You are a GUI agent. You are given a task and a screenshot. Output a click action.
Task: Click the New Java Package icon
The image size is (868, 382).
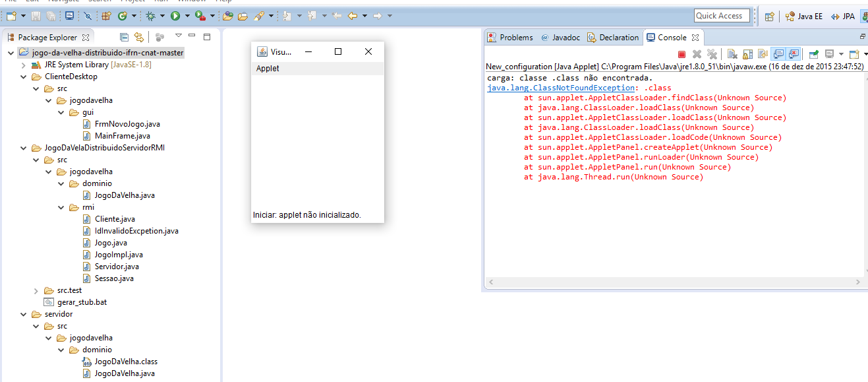coord(105,16)
